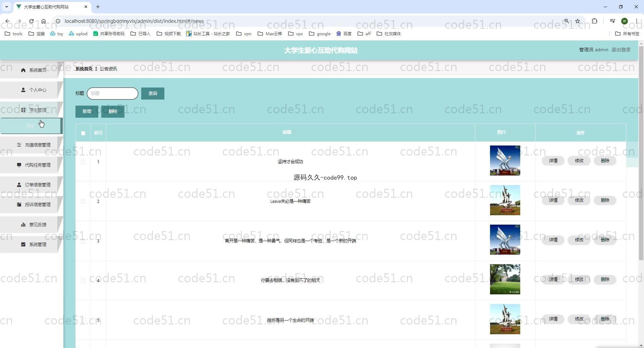Image resolution: width=644 pixels, height=348 pixels.
Task: Open the uplod bookmark
Action: (78, 34)
